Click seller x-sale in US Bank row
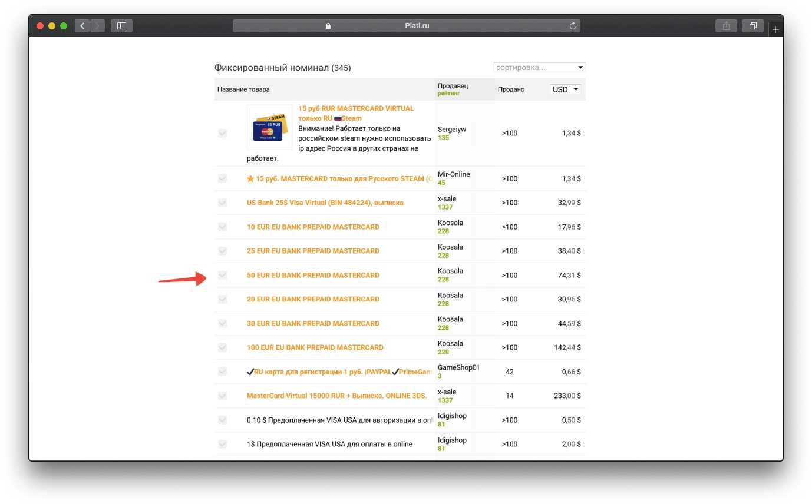The image size is (812, 504). coord(448,198)
